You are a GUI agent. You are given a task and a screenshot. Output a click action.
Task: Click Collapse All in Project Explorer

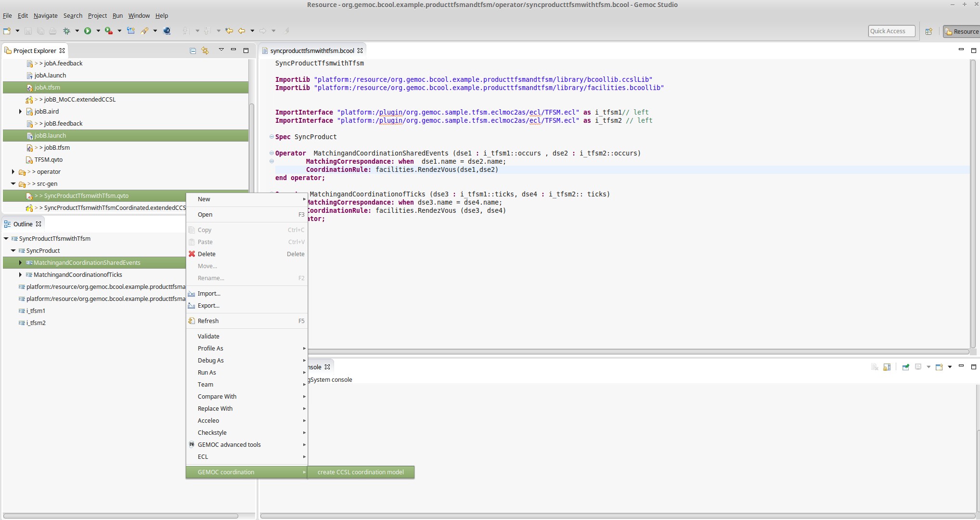coord(193,51)
